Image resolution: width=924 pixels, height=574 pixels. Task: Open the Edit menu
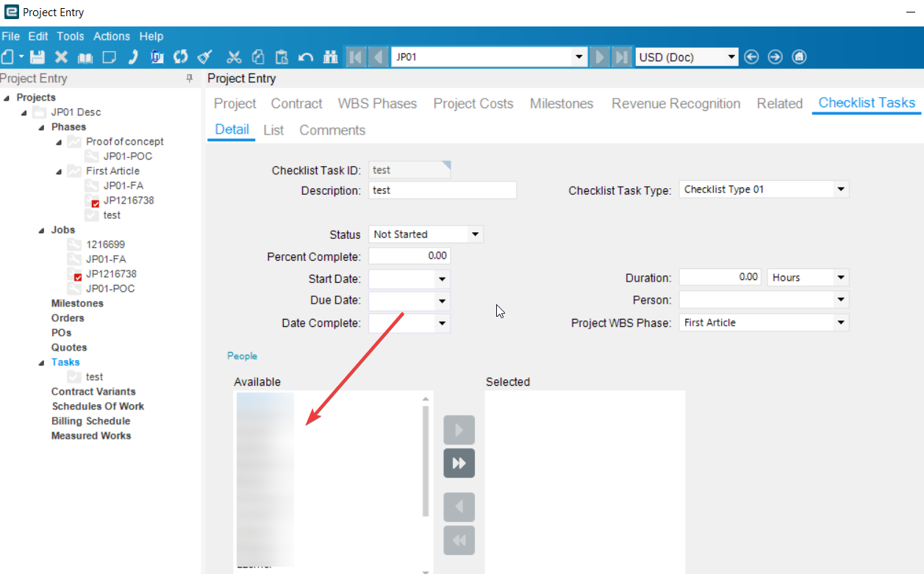(x=38, y=36)
